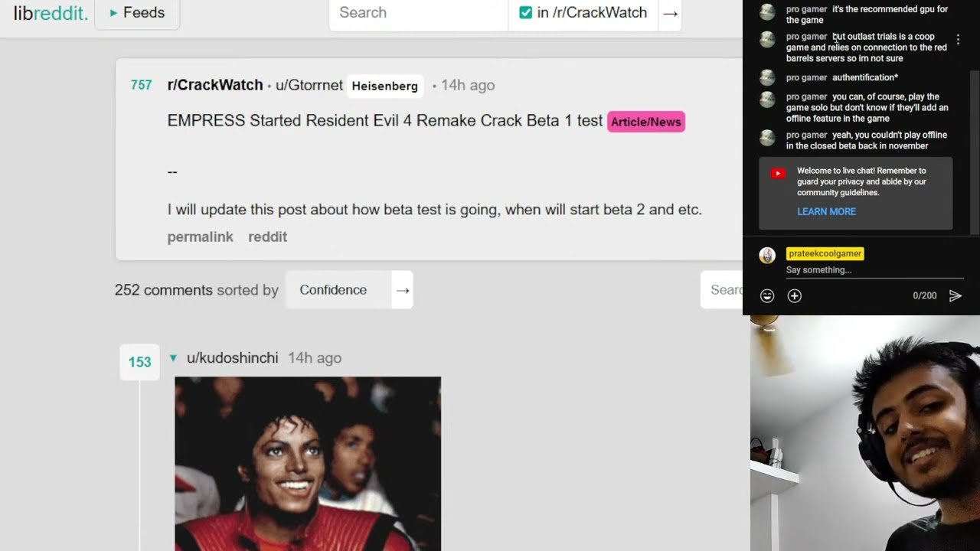
Task: Click the avatar beside the authentification* message
Action: coord(767,77)
